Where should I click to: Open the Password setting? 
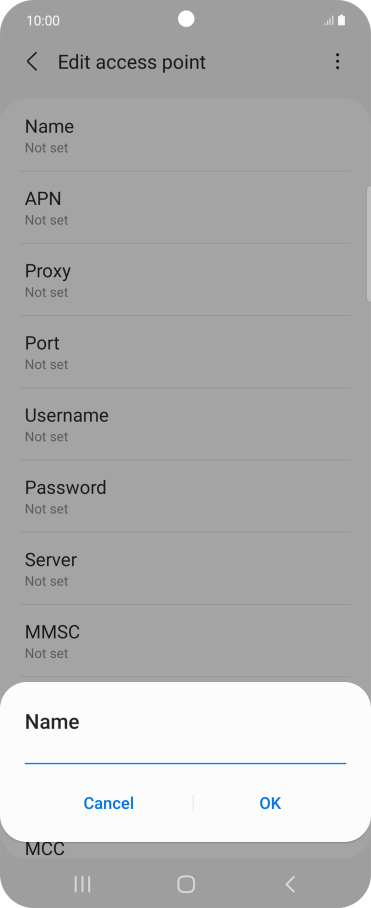185,497
